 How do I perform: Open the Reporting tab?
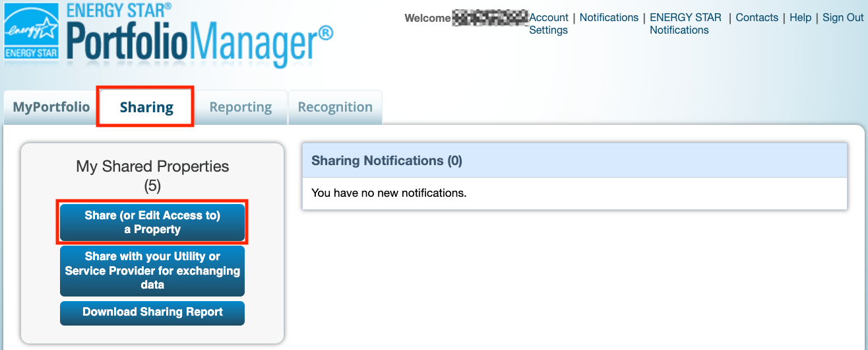click(x=241, y=107)
